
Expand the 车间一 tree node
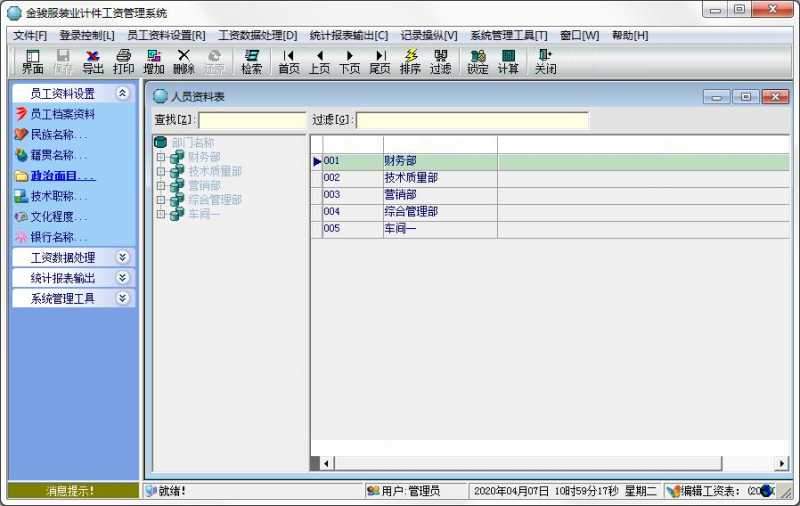point(161,214)
